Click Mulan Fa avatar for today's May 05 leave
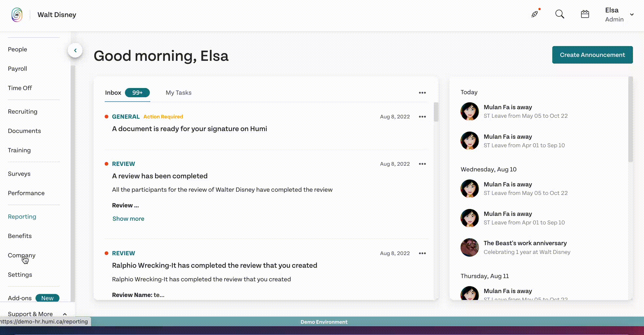The image size is (644, 335). tap(470, 112)
